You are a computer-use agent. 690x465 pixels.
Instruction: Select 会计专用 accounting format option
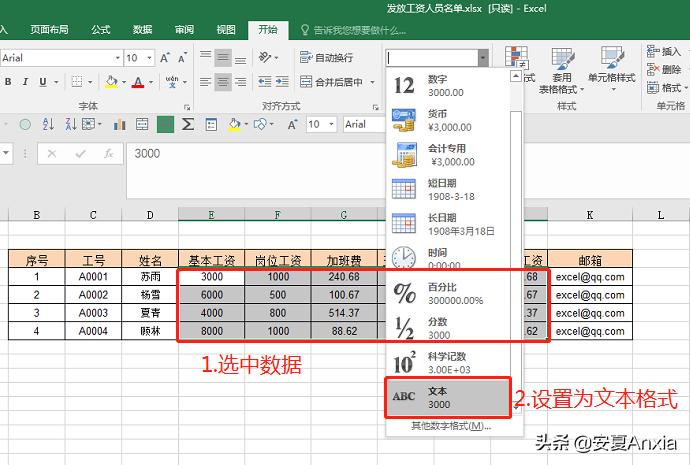pos(448,155)
